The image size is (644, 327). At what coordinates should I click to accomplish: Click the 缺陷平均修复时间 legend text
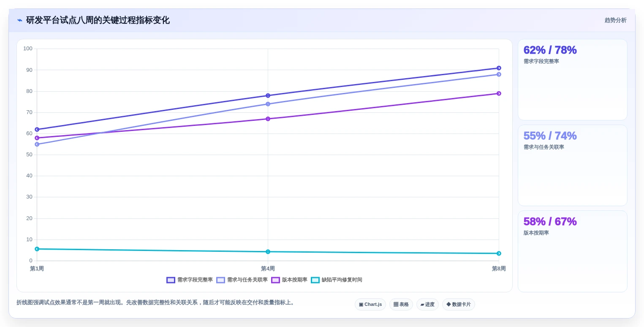point(342,280)
